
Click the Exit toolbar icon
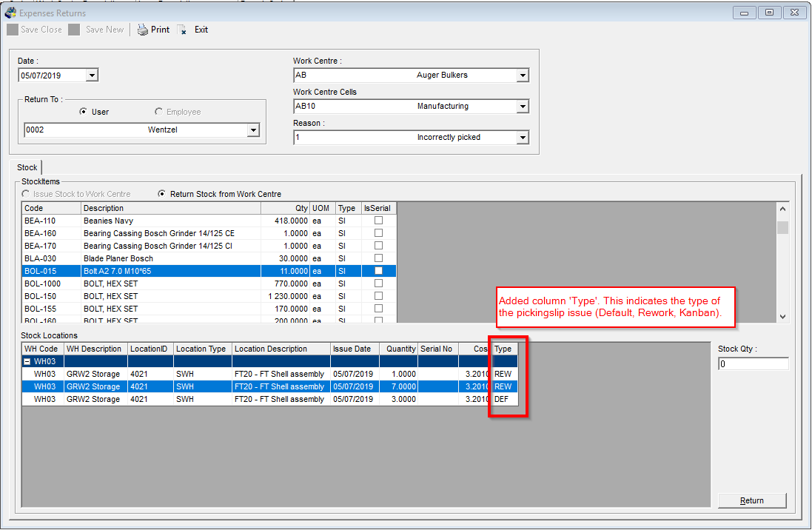point(182,30)
